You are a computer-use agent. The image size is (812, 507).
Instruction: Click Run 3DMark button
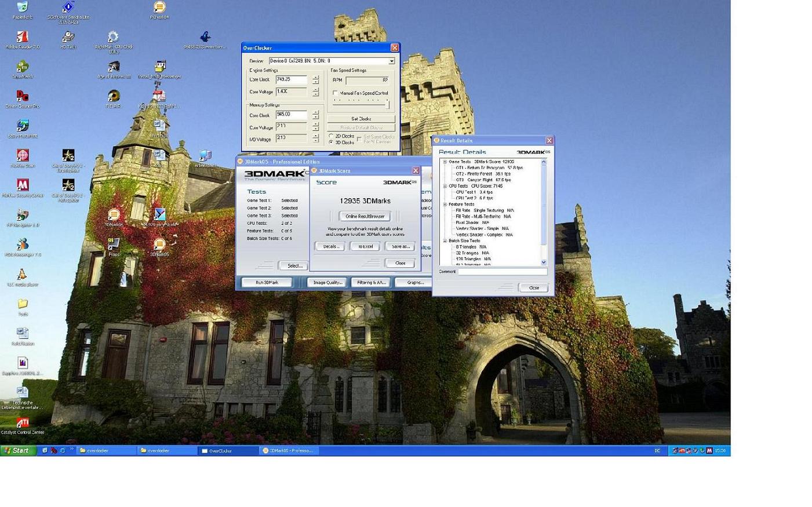tap(267, 282)
